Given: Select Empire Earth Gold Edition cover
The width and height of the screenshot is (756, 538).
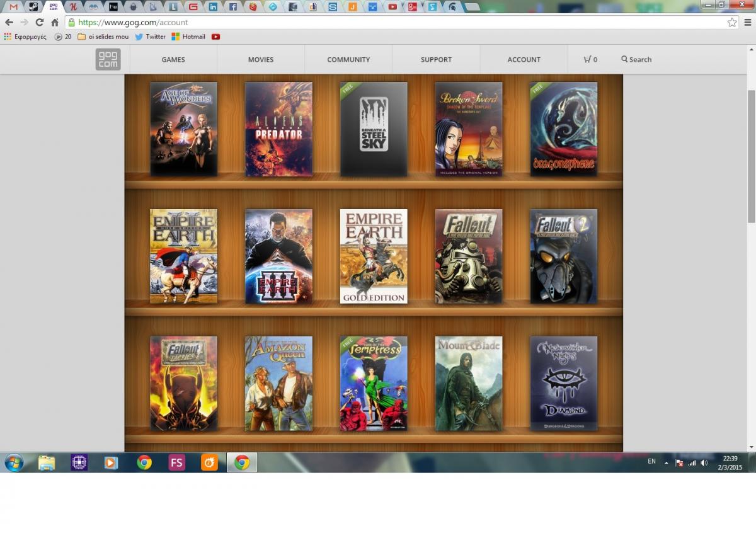Looking at the screenshot, I should coord(374,256).
